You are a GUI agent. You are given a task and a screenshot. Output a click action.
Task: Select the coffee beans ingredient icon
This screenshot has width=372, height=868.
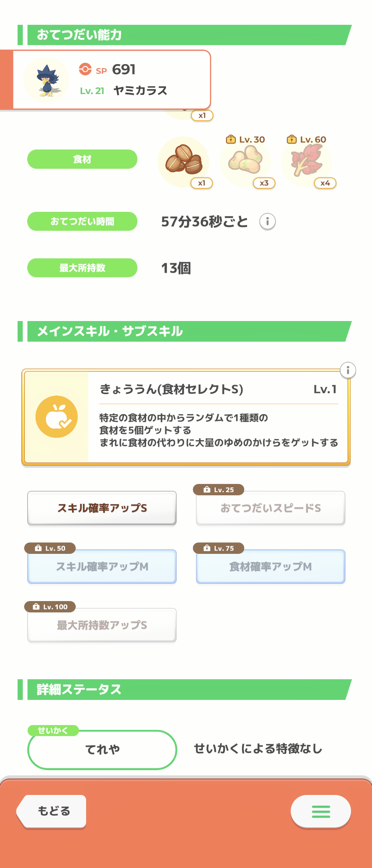184,162
